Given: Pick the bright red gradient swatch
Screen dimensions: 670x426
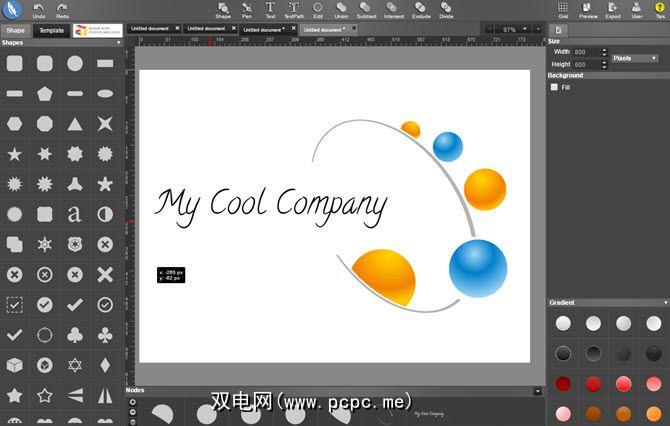Looking at the screenshot, I should tap(593, 383).
